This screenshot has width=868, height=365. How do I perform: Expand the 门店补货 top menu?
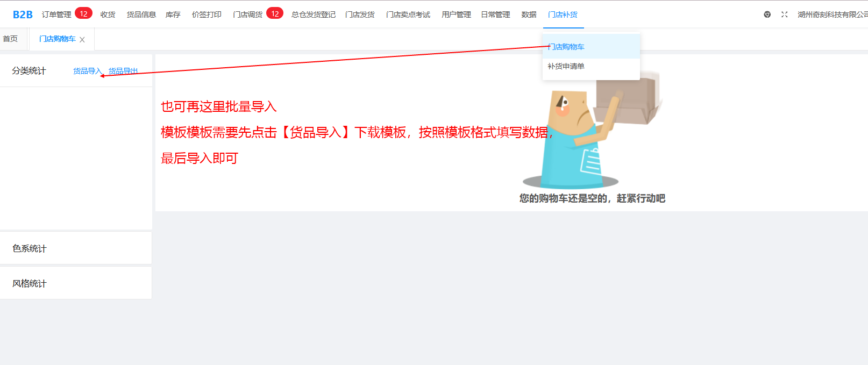pyautogui.click(x=563, y=15)
